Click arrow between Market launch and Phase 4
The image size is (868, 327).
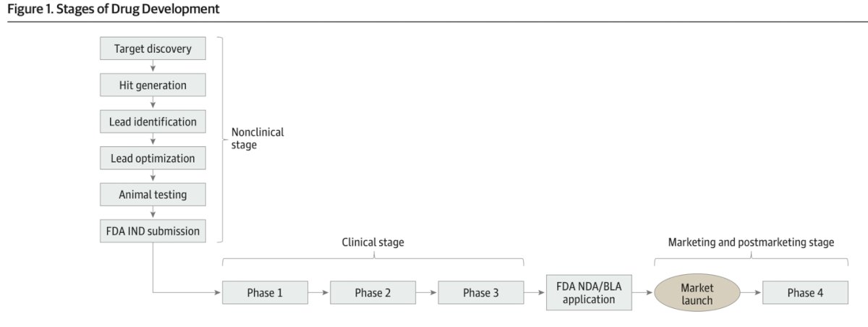(752, 293)
